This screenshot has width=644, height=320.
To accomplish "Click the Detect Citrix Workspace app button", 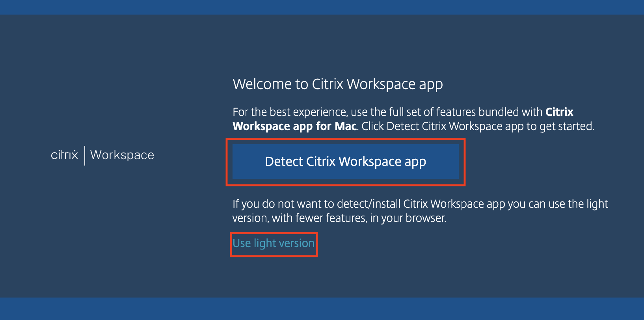I will click(345, 162).
